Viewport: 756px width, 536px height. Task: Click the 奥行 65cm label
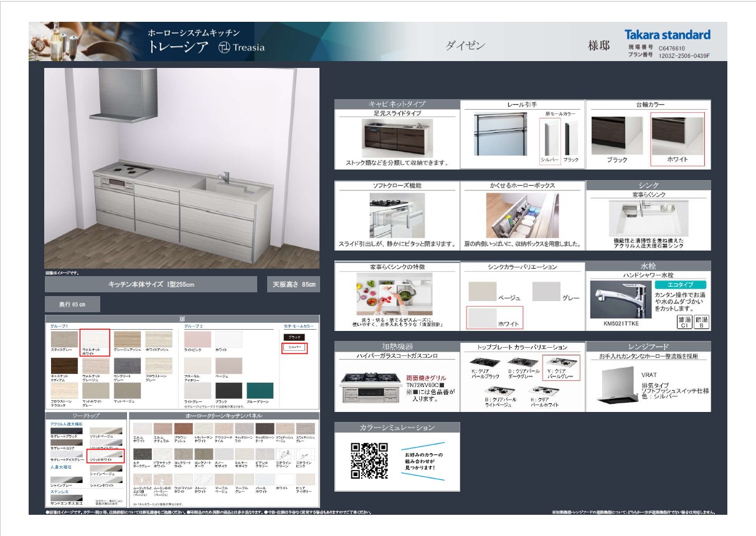click(x=72, y=304)
